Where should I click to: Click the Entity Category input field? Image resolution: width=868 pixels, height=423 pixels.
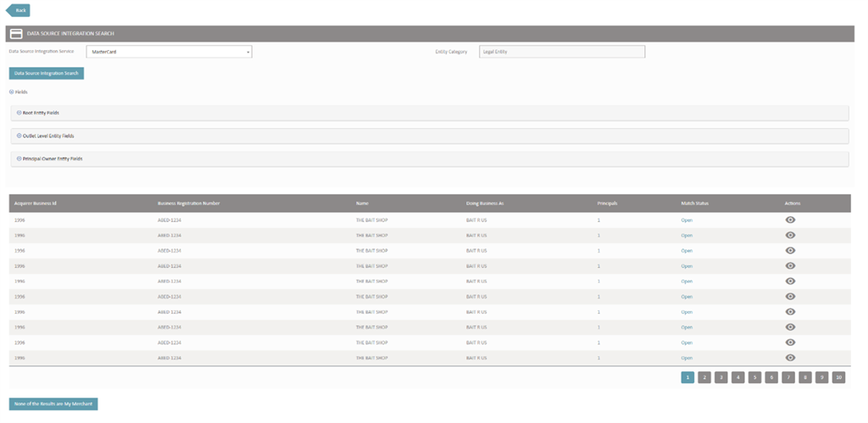click(561, 52)
